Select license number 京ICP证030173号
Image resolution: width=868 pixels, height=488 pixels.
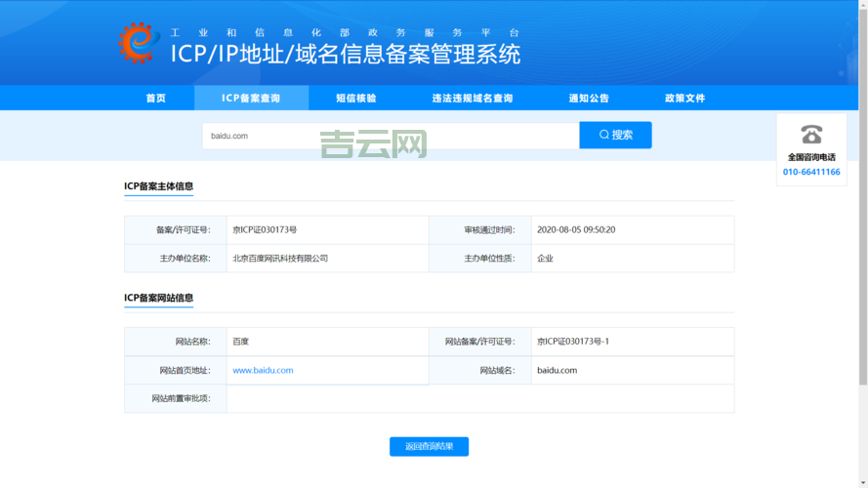point(265,229)
